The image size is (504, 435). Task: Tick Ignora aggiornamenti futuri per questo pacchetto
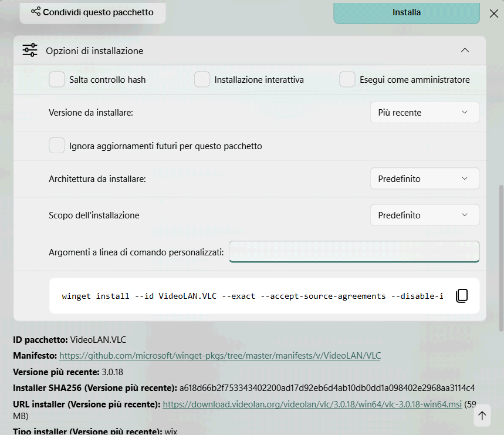pyautogui.click(x=57, y=146)
